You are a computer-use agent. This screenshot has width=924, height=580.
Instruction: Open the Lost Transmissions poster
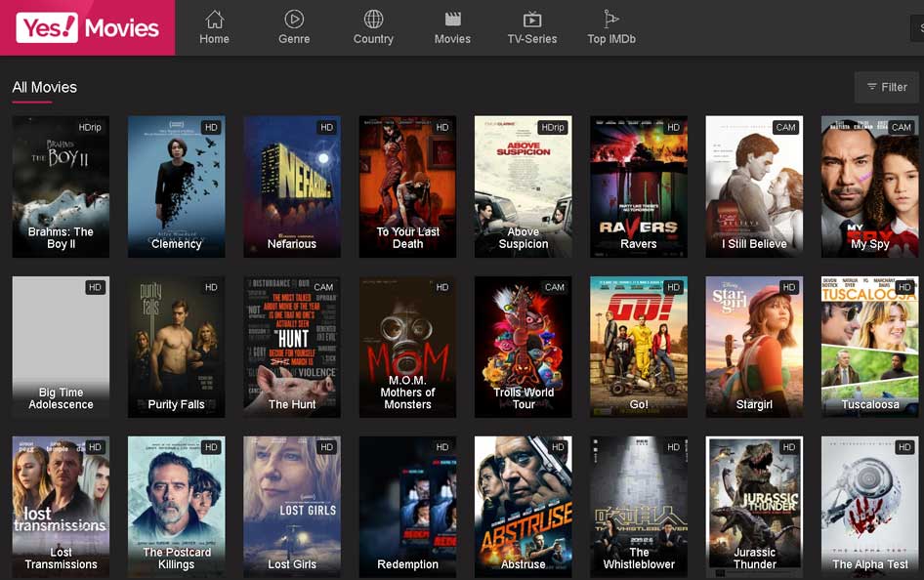tap(61, 507)
